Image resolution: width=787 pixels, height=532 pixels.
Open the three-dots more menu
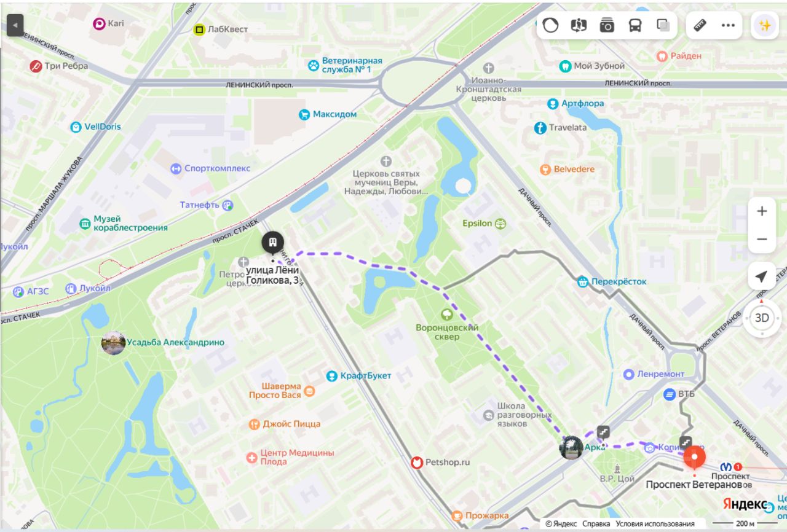pyautogui.click(x=728, y=25)
